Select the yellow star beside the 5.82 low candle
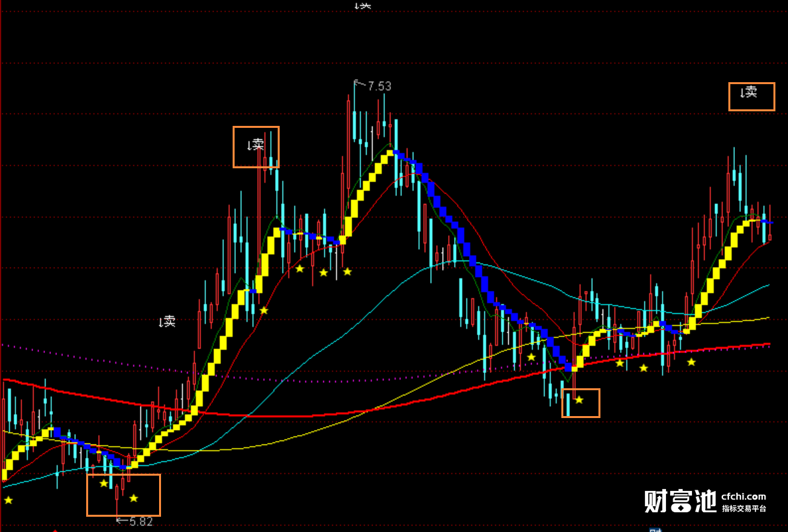 point(134,498)
